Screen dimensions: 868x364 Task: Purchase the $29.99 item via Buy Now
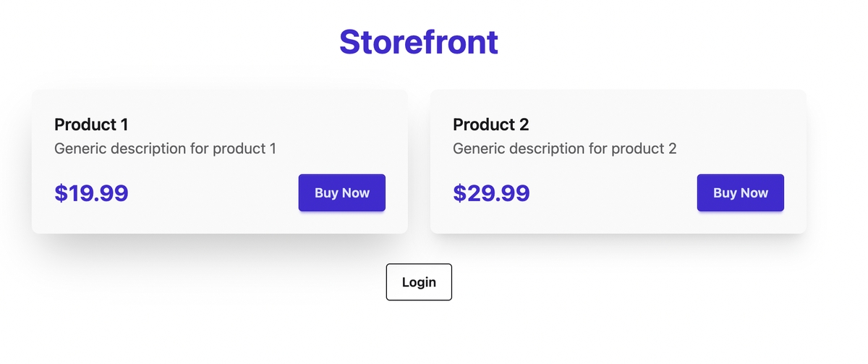pos(740,193)
